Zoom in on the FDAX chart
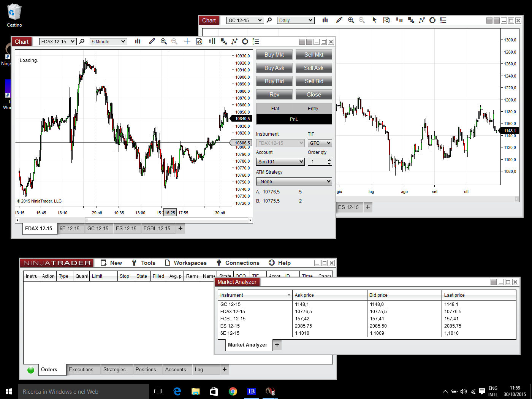 coord(164,41)
